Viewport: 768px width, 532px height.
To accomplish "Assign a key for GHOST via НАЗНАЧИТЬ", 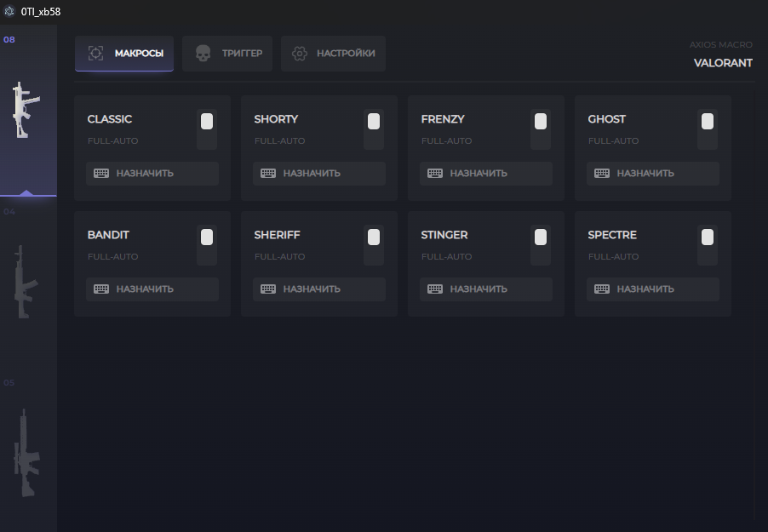I will [653, 174].
